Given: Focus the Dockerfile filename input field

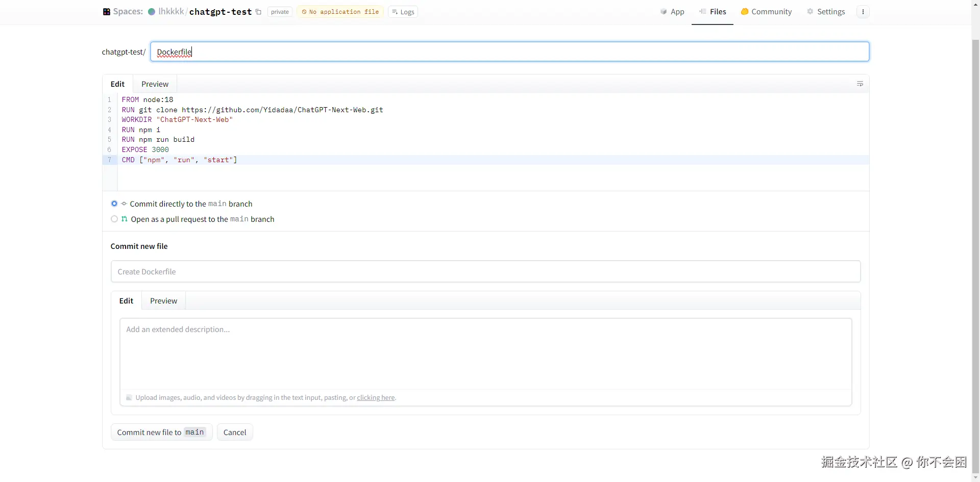Looking at the screenshot, I should (509, 52).
